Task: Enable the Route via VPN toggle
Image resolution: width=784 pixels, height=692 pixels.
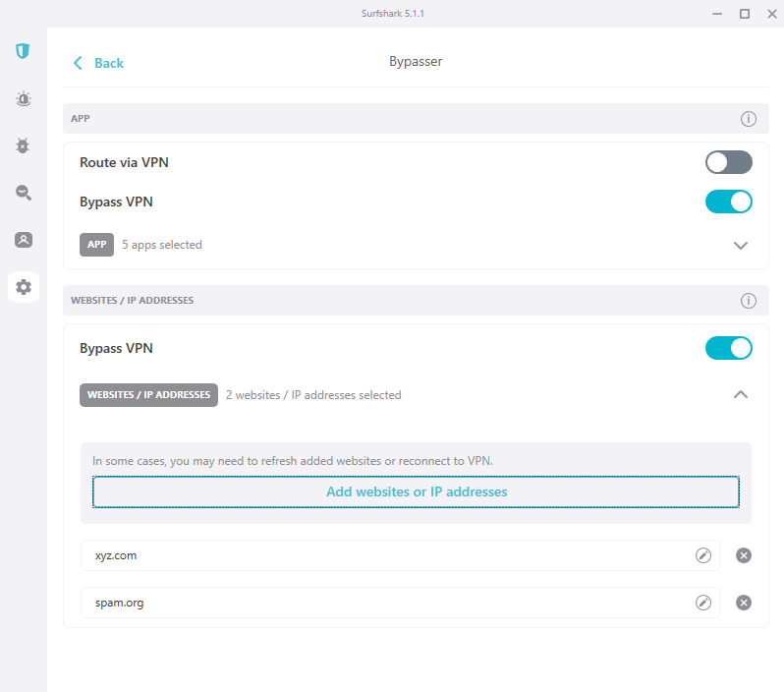Action: click(x=729, y=162)
